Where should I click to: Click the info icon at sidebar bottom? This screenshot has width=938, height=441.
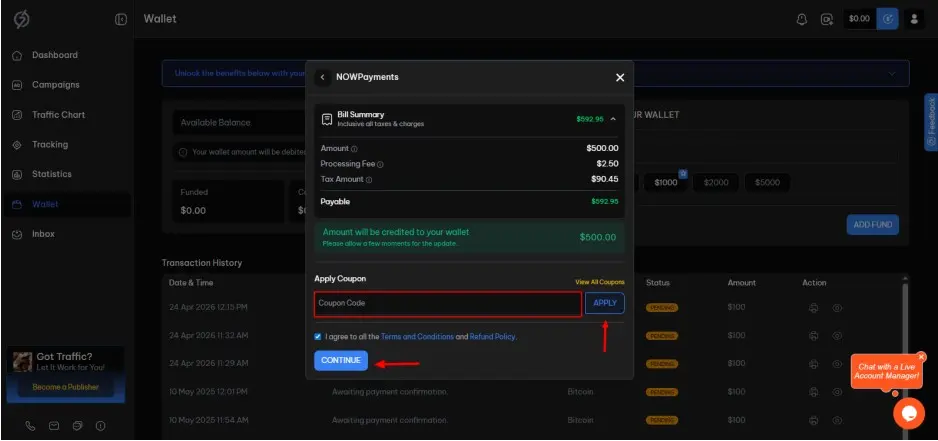tap(100, 426)
